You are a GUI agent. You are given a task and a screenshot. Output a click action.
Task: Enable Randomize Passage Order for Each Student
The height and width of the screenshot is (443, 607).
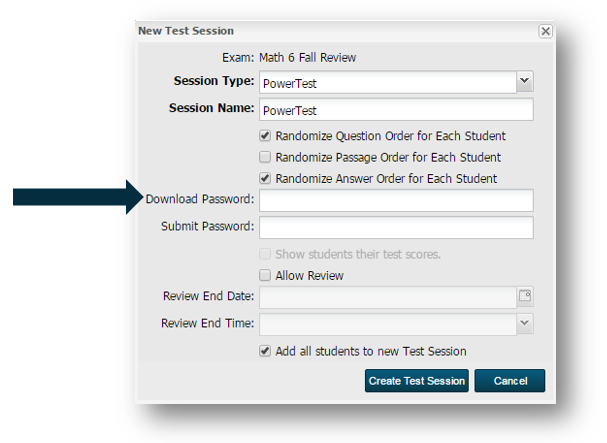click(265, 157)
